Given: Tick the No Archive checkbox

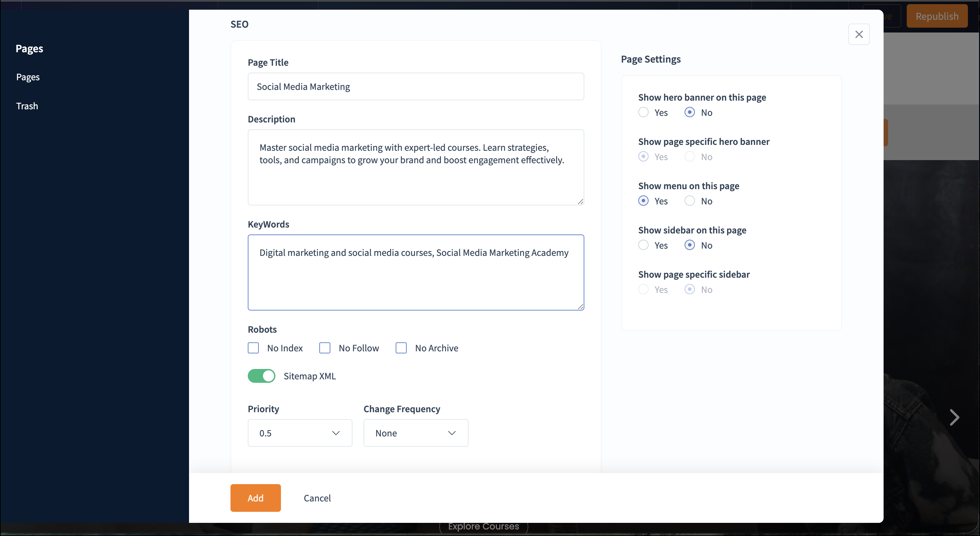Looking at the screenshot, I should 401,348.
